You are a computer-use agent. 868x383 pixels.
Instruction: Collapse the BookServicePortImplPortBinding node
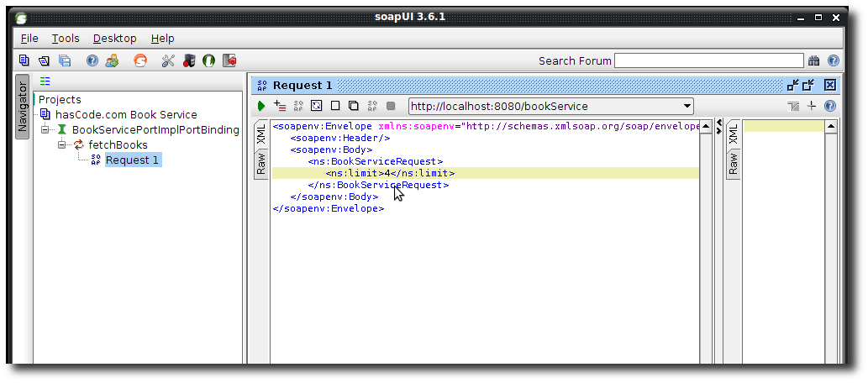click(45, 129)
